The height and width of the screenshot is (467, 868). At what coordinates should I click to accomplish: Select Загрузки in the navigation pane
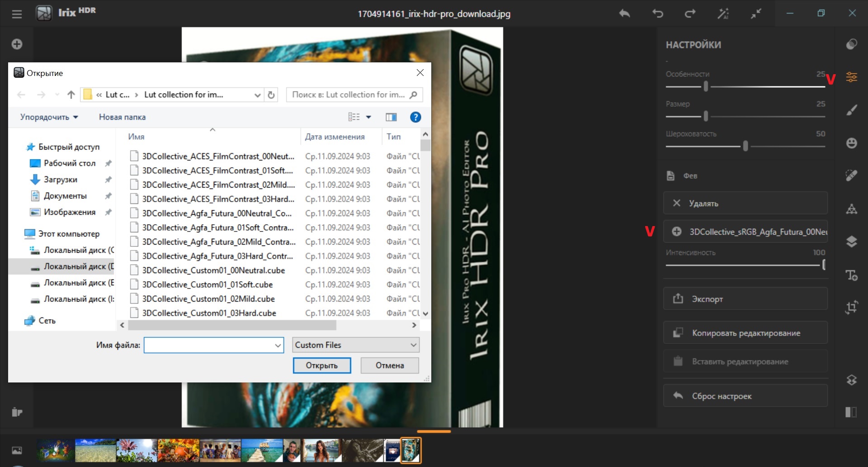click(x=60, y=179)
